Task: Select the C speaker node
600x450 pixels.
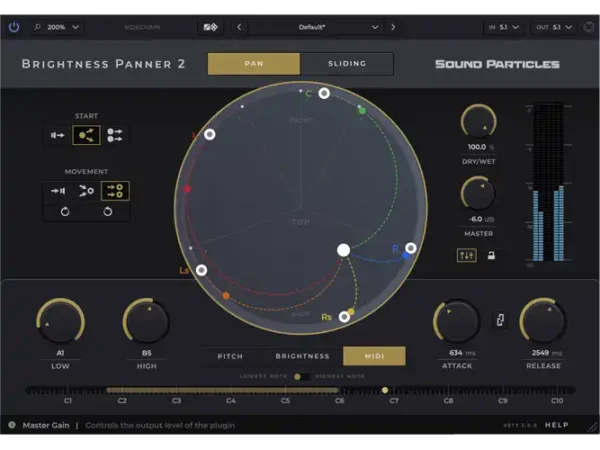Action: [324, 93]
